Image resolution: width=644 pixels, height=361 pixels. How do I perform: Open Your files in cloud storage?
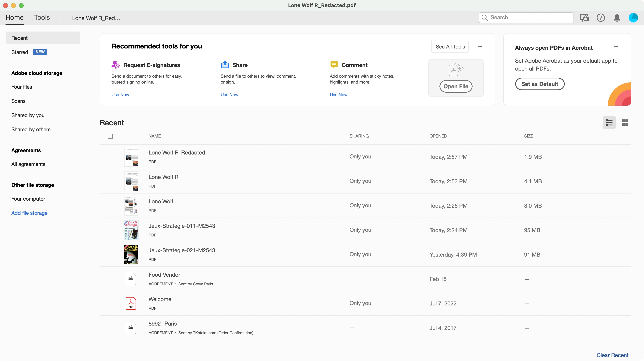22,87
